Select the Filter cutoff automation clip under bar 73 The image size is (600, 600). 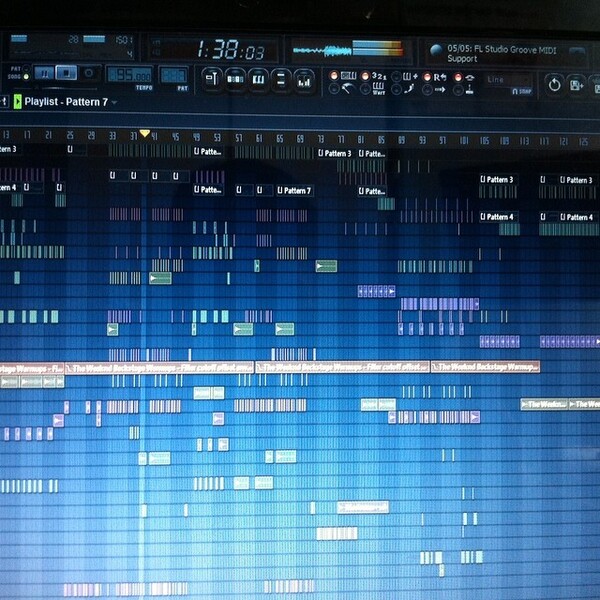[342, 367]
